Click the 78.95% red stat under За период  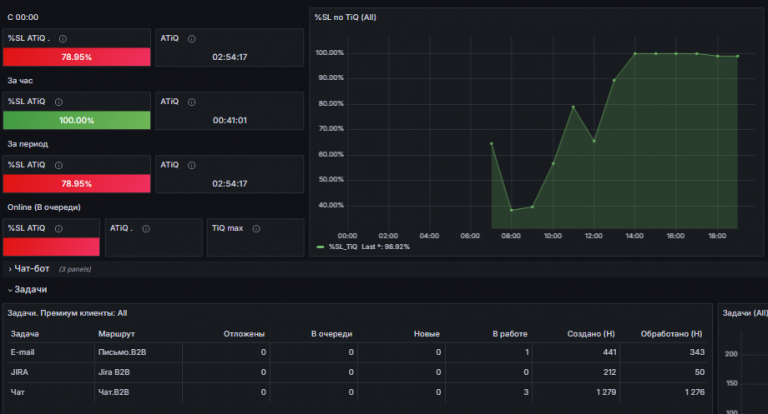coord(76,184)
